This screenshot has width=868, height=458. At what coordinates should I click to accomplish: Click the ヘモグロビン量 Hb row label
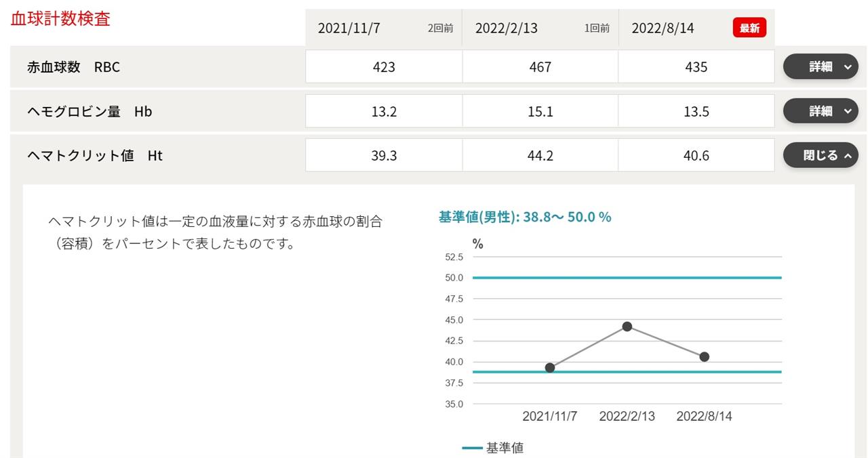(90, 111)
